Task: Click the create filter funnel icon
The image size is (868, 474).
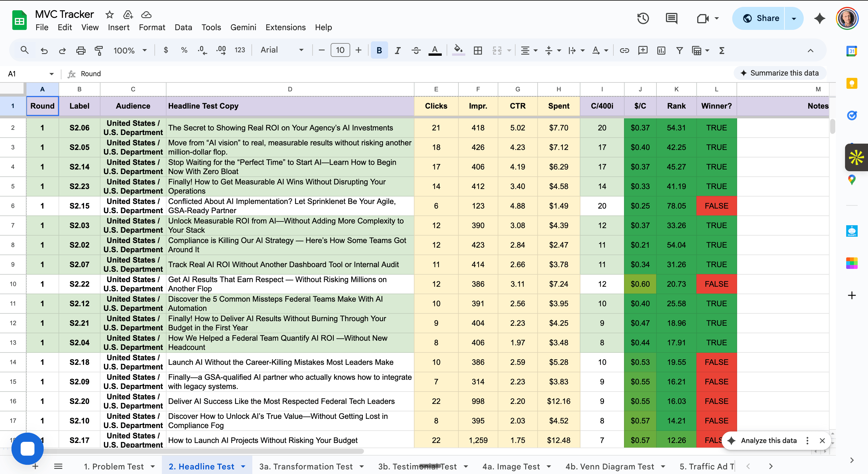Action: coord(679,51)
